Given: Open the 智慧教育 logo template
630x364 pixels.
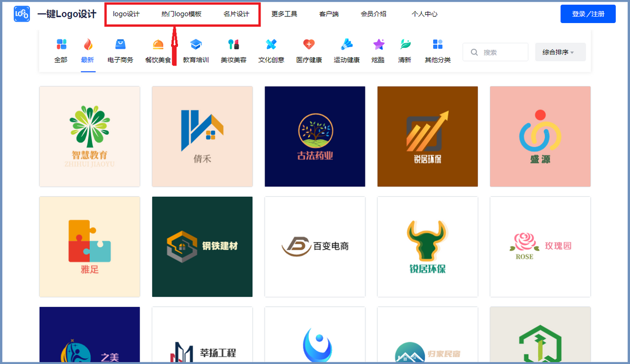Looking at the screenshot, I should pyautogui.click(x=90, y=136).
